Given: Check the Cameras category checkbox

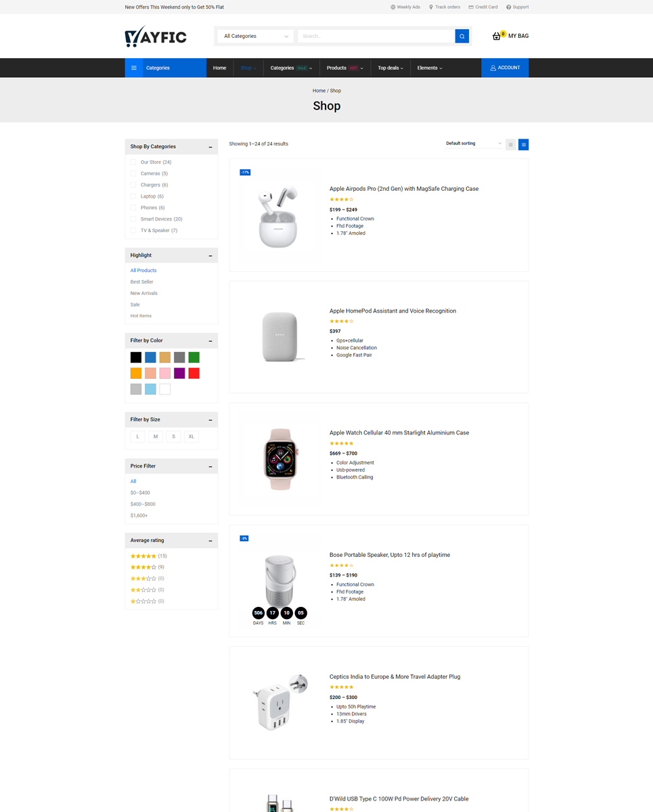Looking at the screenshot, I should point(133,174).
